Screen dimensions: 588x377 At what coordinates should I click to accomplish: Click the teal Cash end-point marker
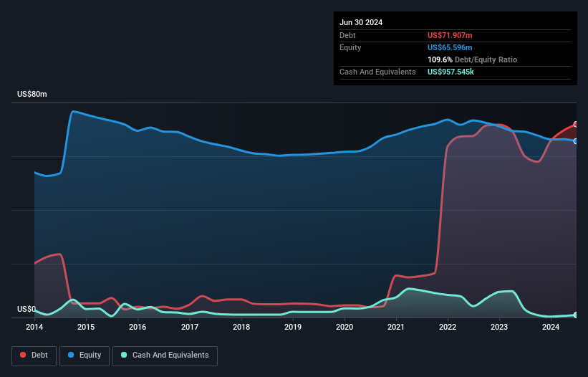tap(576, 315)
